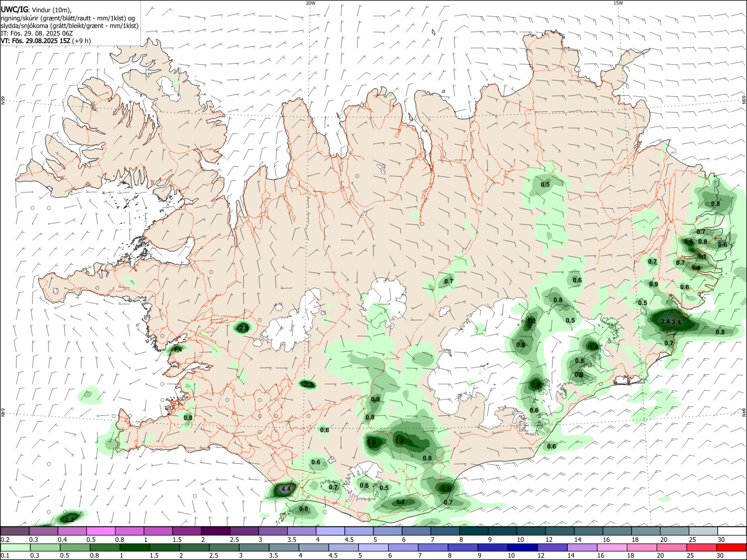Click the crimson rain swatch between 25 and 30

pos(702,547)
